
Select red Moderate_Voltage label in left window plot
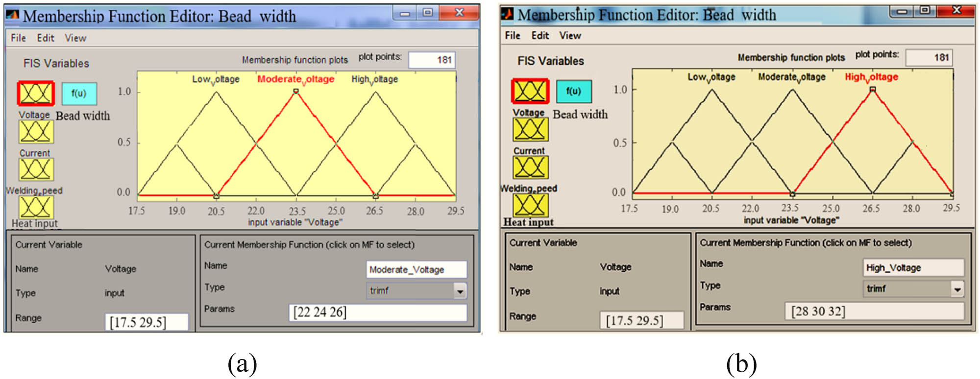296,79
